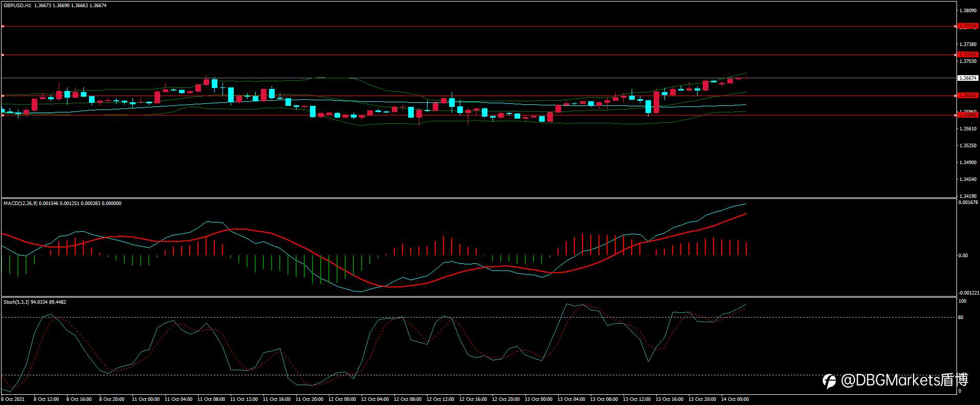
Task: Click the 8 Oct 2021 time label
Action: tap(13, 399)
